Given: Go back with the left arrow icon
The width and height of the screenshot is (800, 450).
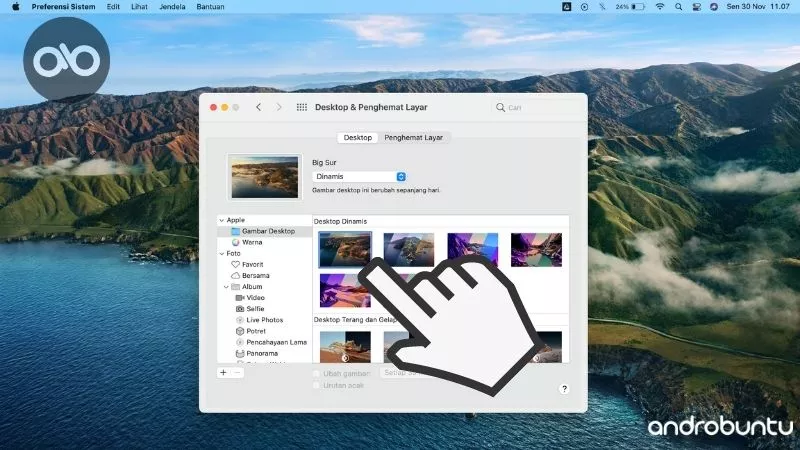Looking at the screenshot, I should 259,107.
